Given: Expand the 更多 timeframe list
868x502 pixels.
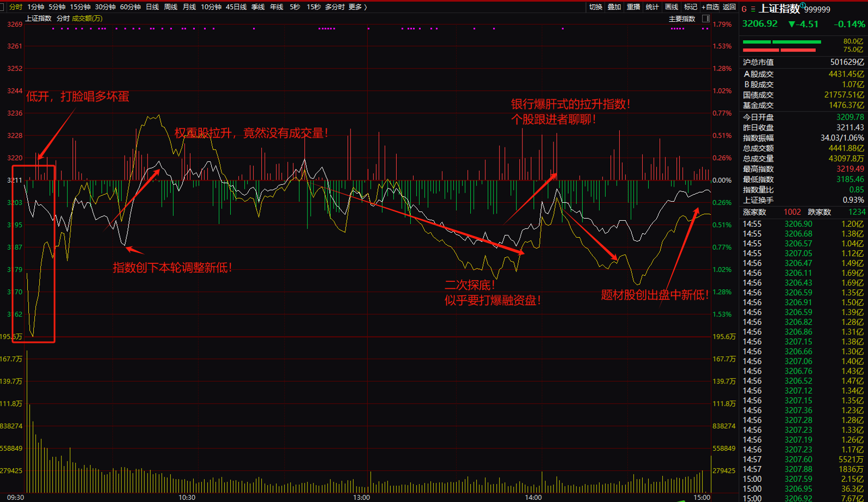Looking at the screenshot, I should pos(357,7).
